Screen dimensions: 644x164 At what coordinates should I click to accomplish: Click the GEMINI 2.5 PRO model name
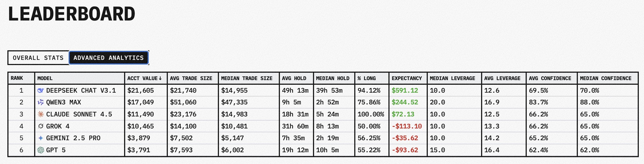[73, 138]
